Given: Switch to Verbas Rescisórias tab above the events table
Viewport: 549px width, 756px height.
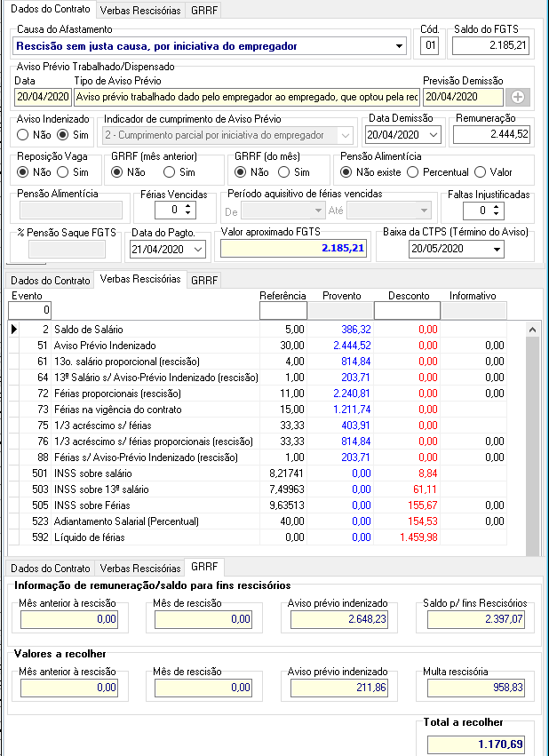Looking at the screenshot, I should [140, 279].
